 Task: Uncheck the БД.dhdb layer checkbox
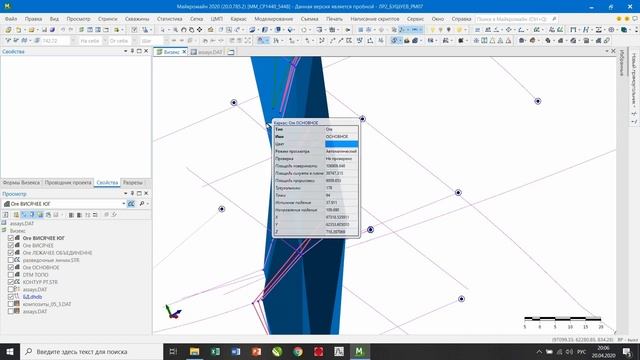click(x=11, y=297)
